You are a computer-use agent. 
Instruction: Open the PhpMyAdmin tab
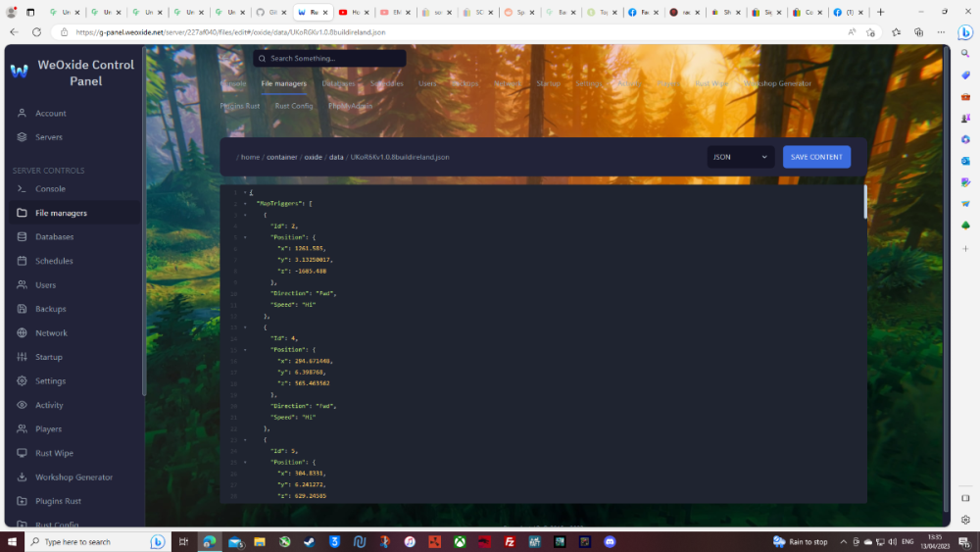coord(350,106)
